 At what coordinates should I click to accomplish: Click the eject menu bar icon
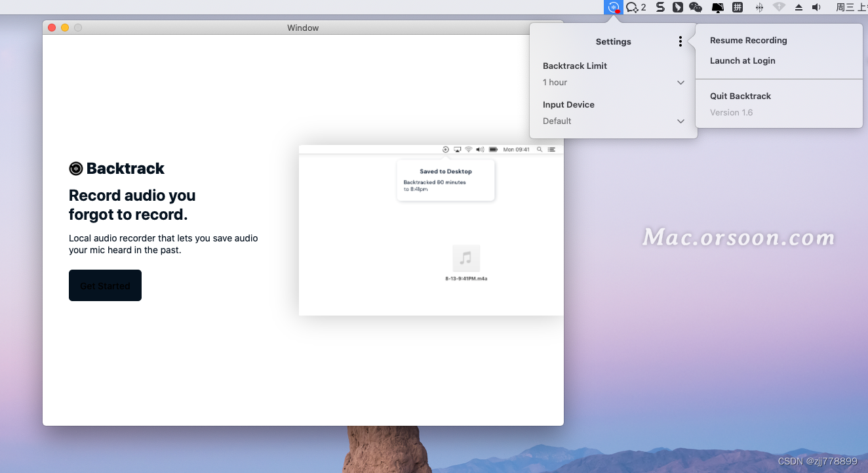click(x=797, y=7)
